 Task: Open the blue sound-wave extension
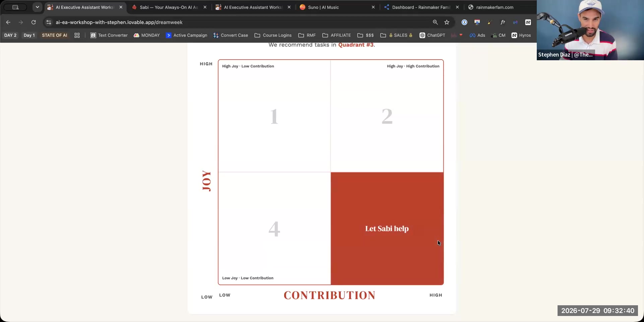[x=515, y=22]
